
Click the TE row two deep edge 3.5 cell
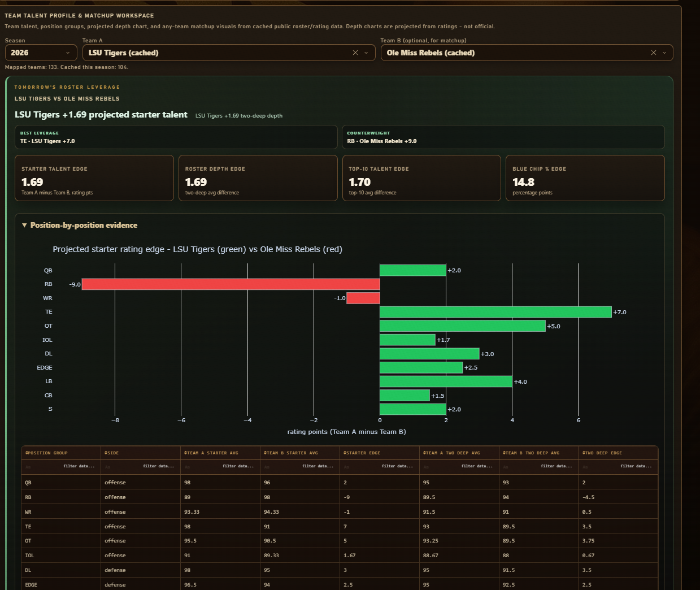618,527
